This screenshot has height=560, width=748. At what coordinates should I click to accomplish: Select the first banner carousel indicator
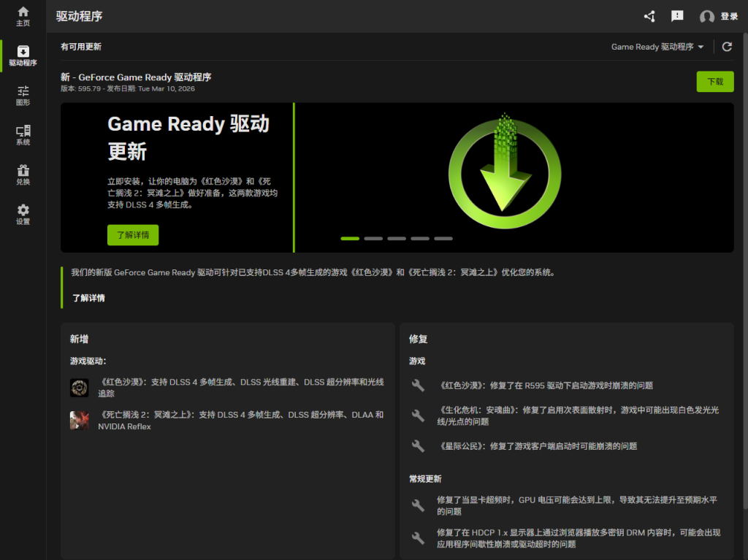click(350, 239)
